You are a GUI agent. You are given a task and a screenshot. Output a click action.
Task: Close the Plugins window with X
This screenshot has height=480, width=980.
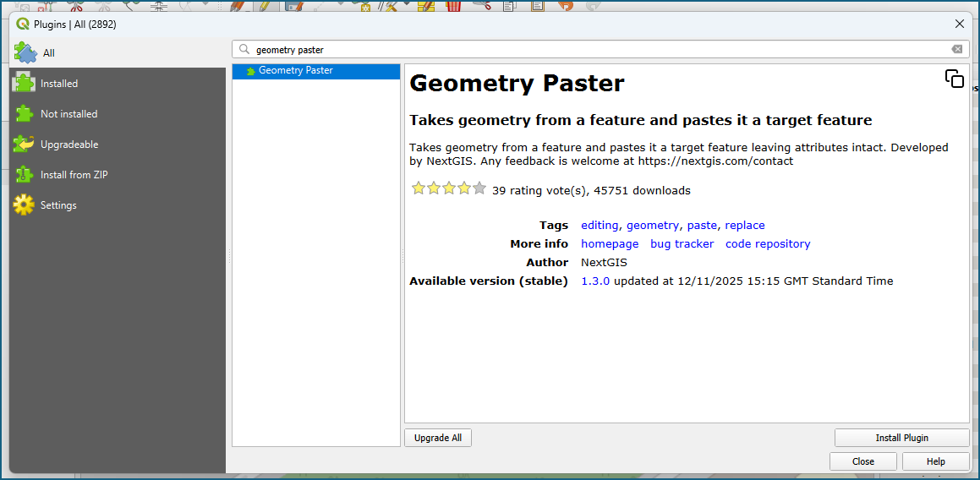click(x=960, y=25)
